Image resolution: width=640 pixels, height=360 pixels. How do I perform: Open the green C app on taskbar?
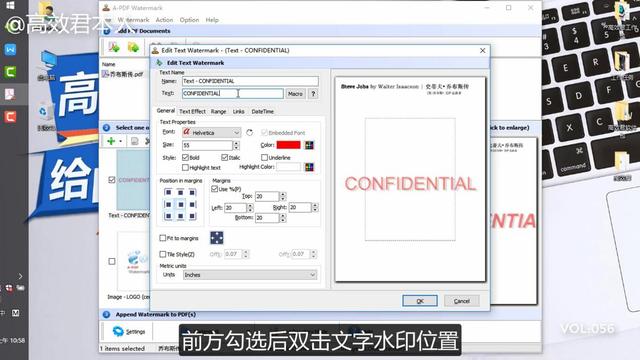(x=10, y=72)
